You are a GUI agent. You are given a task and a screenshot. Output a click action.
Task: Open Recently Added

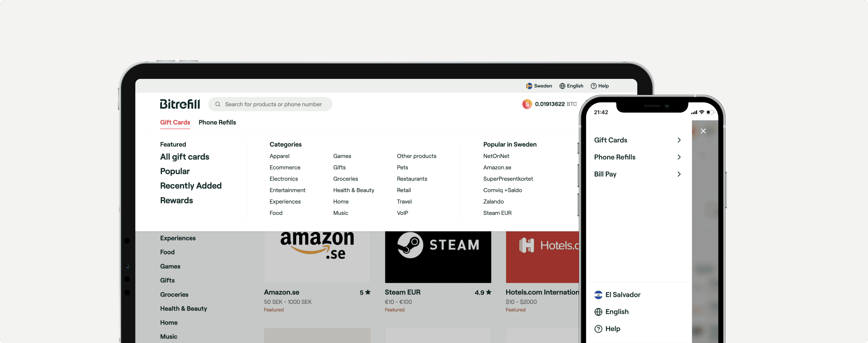pos(191,186)
